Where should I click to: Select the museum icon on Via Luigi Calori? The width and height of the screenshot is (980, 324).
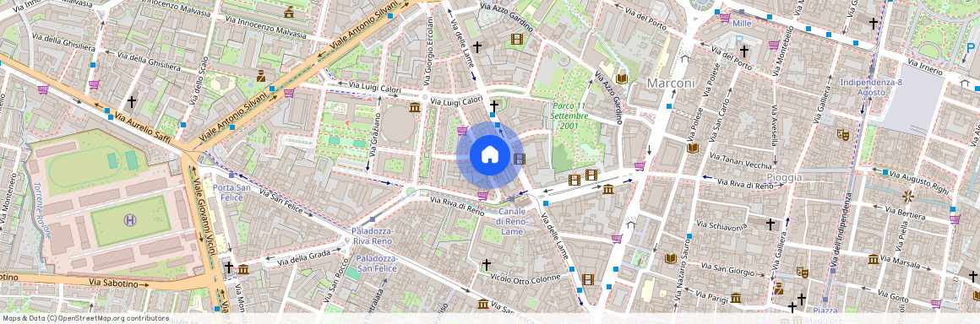[414, 108]
